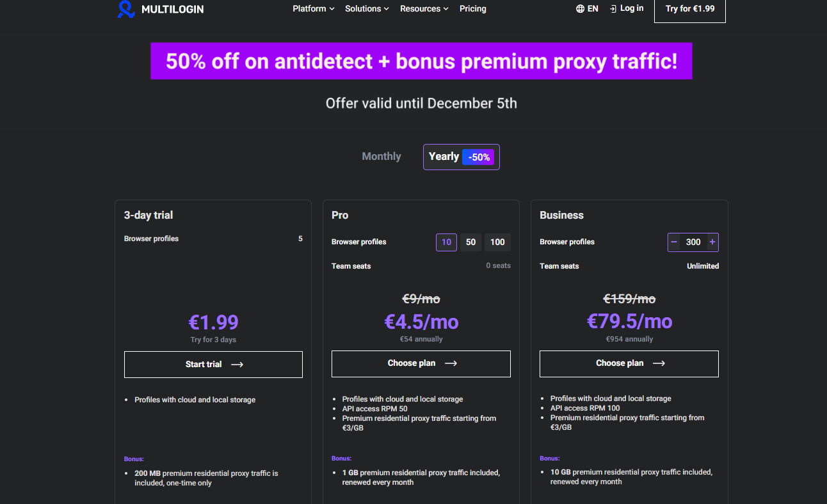Select Monthly billing option

[x=381, y=157]
